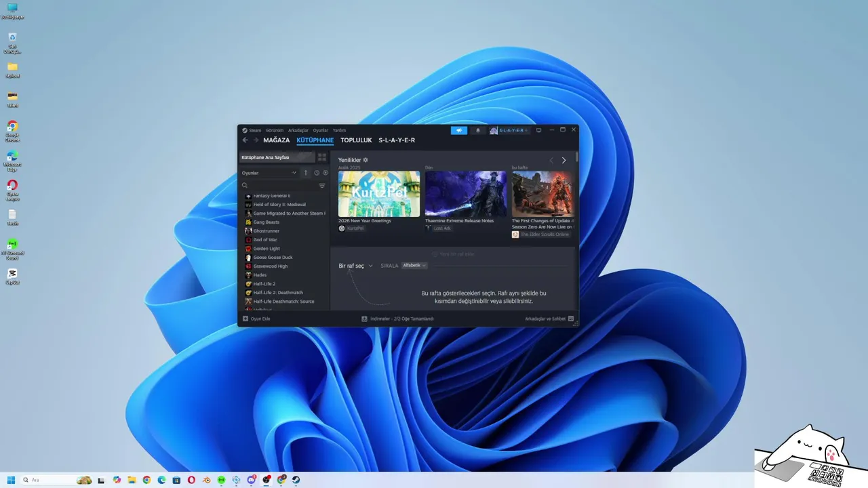
Task: Open the Google Chrome desktop shortcut
Action: 12,131
